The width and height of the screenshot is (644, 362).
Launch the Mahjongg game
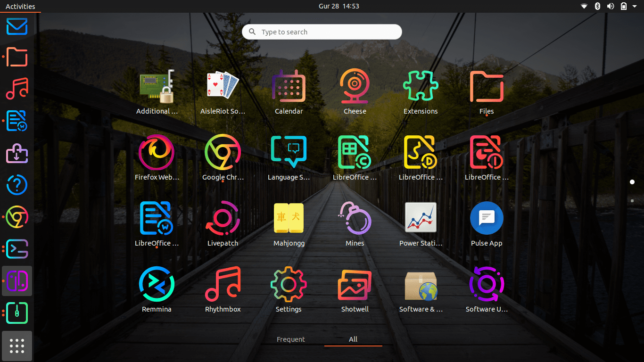289,224
